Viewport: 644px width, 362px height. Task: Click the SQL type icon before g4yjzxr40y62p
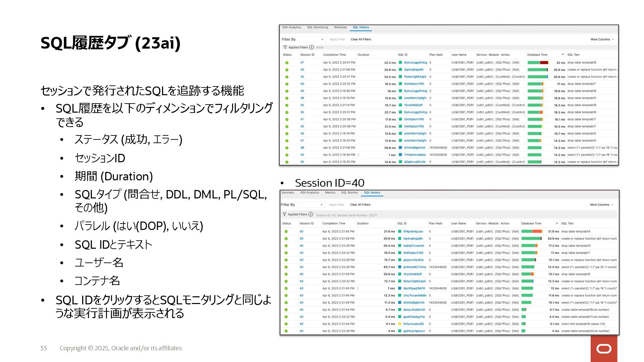(x=399, y=260)
